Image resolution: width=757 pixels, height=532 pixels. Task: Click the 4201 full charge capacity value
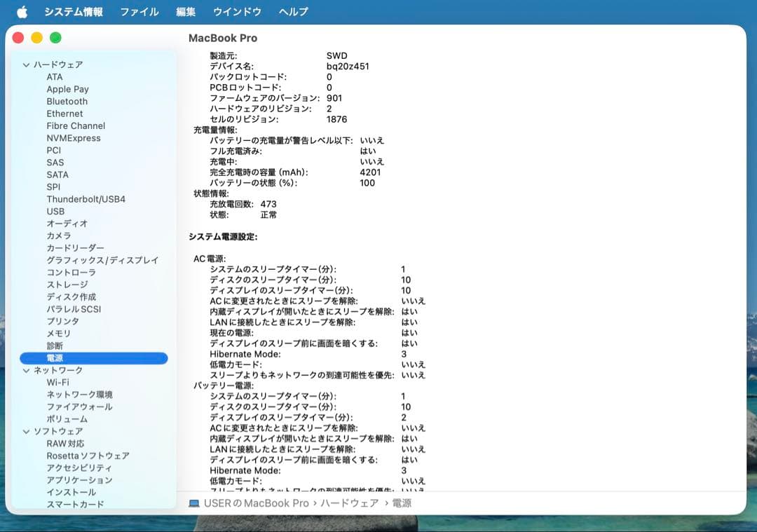(370, 172)
